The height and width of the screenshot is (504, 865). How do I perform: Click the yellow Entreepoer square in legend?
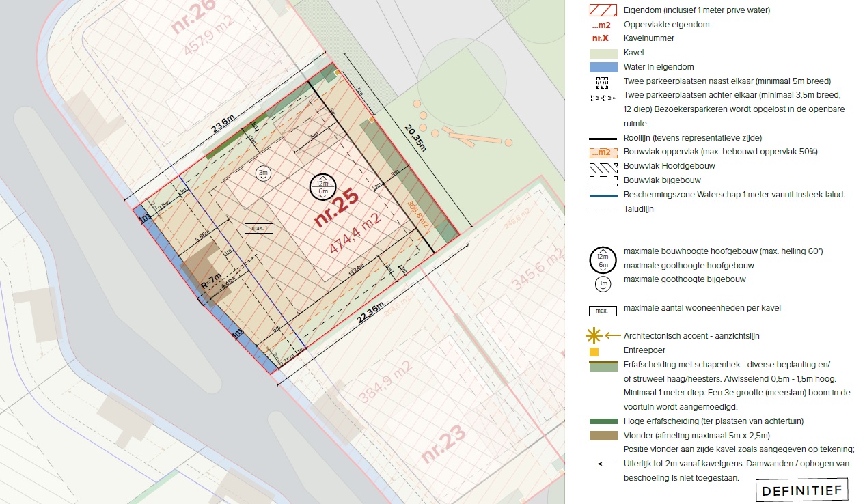(x=594, y=352)
